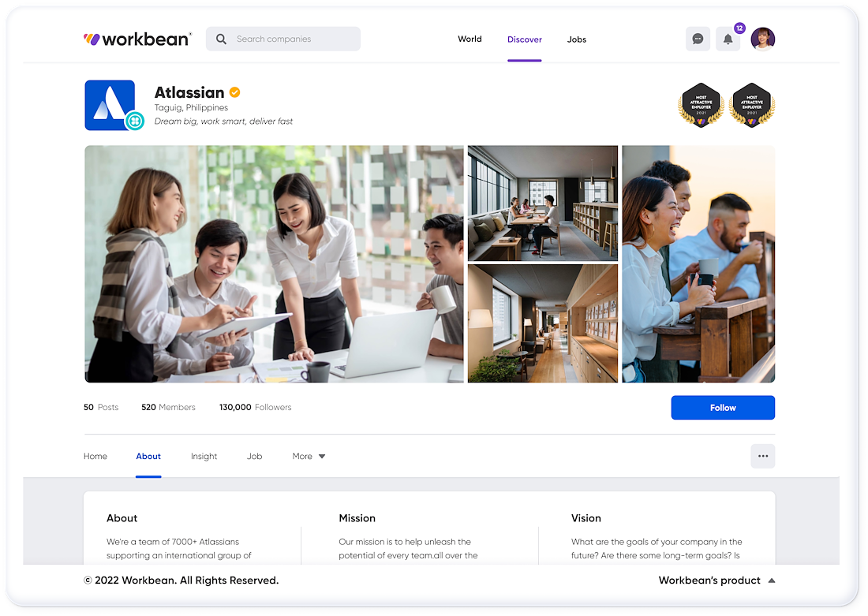Open the Jobs nav tab
The height and width of the screenshot is (616, 868).
tap(576, 39)
